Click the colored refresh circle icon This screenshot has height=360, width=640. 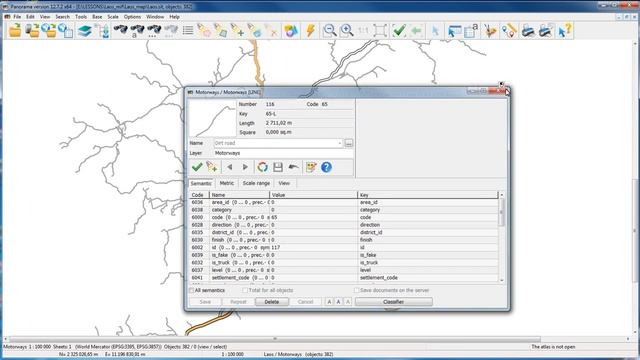pyautogui.click(x=262, y=167)
